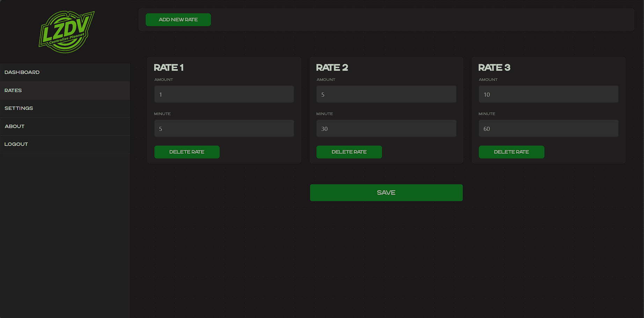Select the Minute field of Rate 1
This screenshot has height=318, width=644.
[x=224, y=128]
